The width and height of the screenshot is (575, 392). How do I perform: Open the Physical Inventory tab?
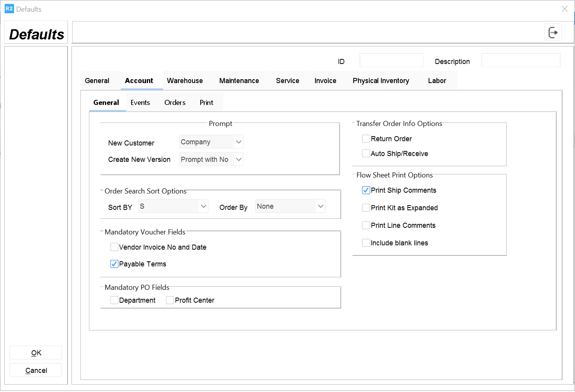381,81
